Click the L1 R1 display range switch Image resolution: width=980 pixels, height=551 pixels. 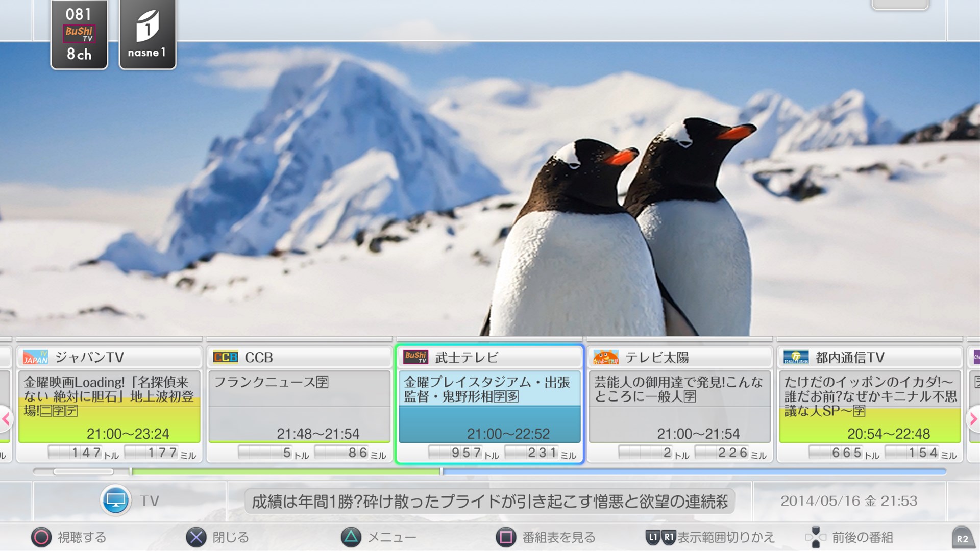point(661,537)
